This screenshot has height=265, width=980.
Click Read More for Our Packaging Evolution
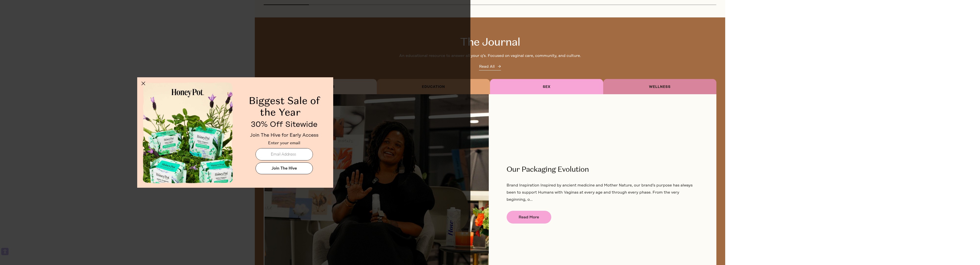pos(528,217)
